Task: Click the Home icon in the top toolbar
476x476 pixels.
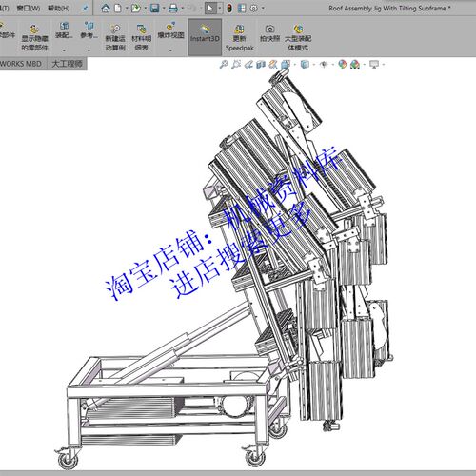Action: [106, 8]
